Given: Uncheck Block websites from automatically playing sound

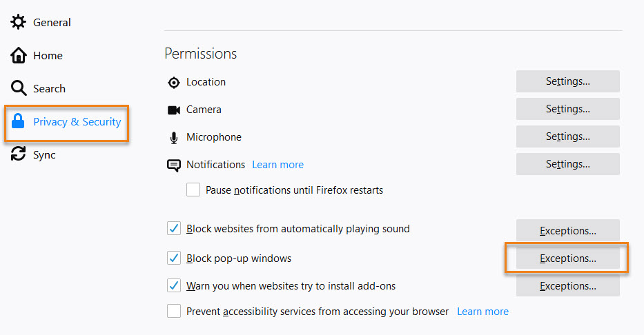Looking at the screenshot, I should (174, 228).
